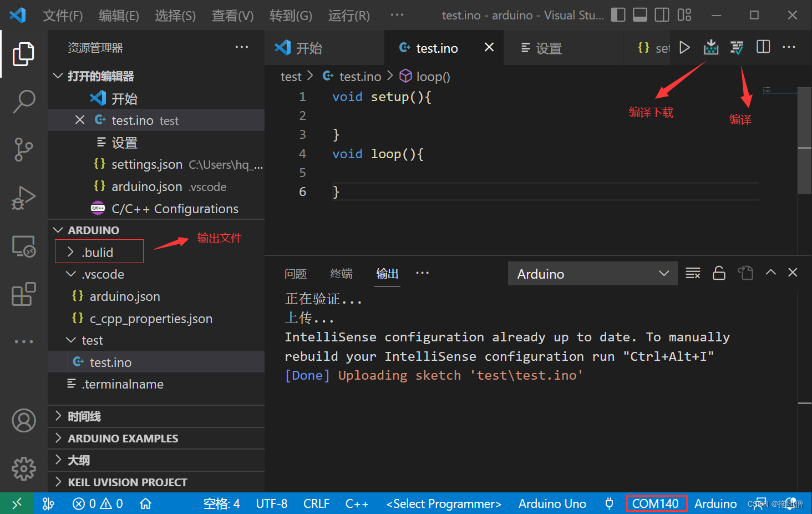This screenshot has height=514, width=812.
Task: Close the output panel
Action: coord(793,272)
